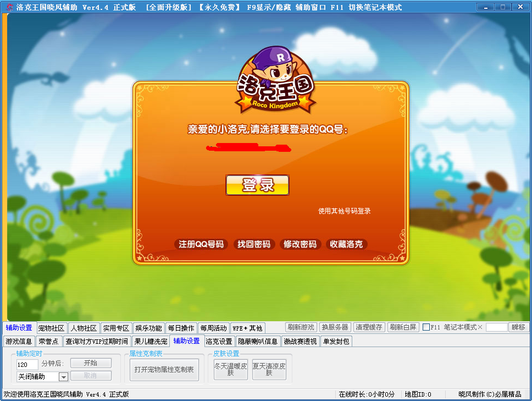532x401 pixels.
Task: Switch to the upper 辅助设置 tab
Action: pyautogui.click(x=19, y=328)
